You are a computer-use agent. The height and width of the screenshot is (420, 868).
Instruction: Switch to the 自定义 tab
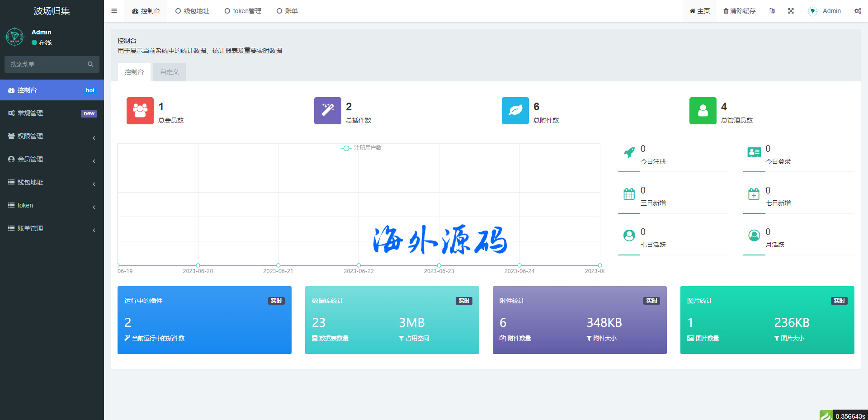[x=170, y=72]
